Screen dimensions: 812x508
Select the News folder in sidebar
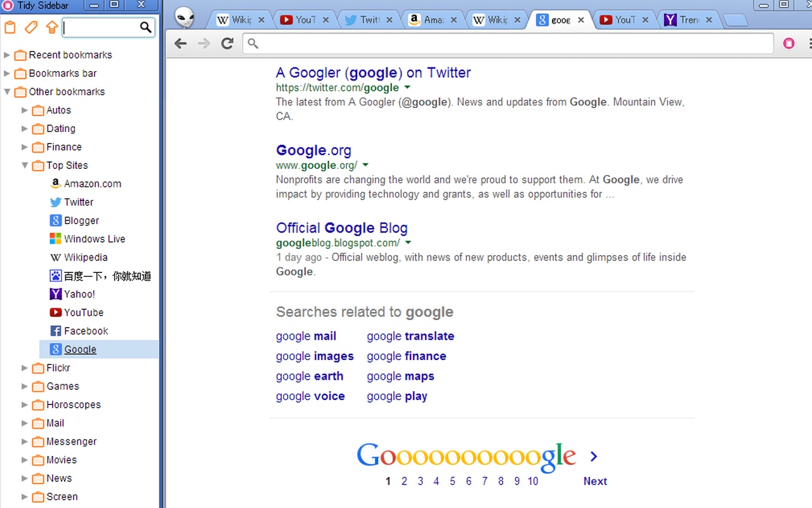tap(59, 479)
